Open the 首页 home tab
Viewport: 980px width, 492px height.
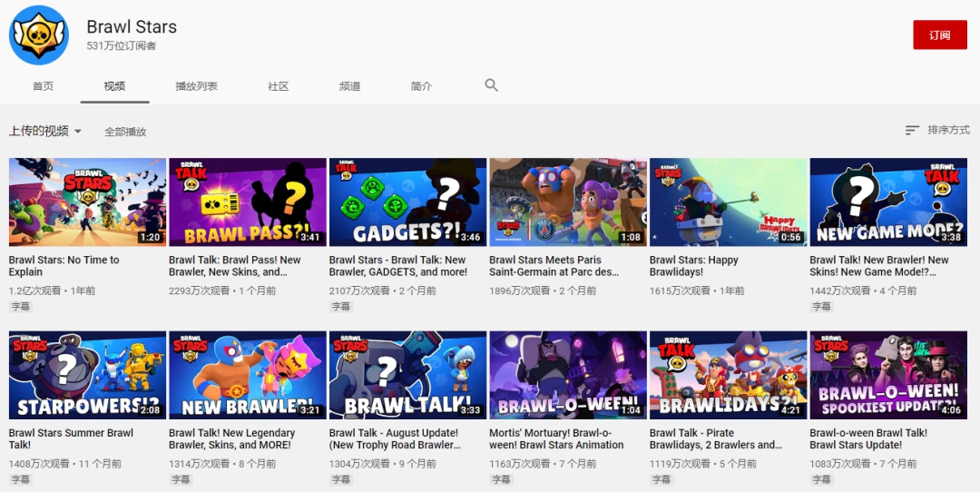[44, 86]
